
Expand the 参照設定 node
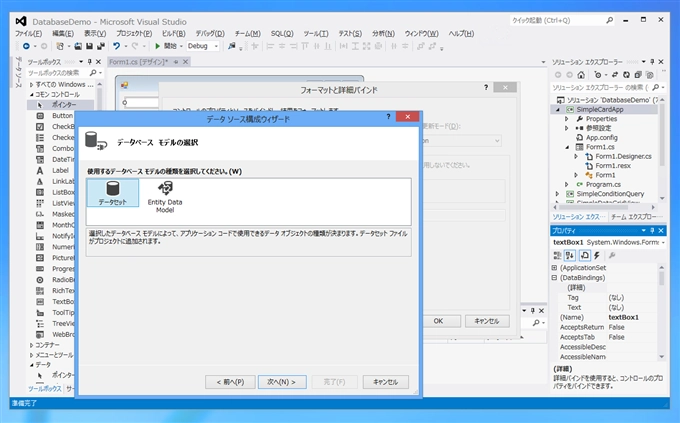pos(566,128)
